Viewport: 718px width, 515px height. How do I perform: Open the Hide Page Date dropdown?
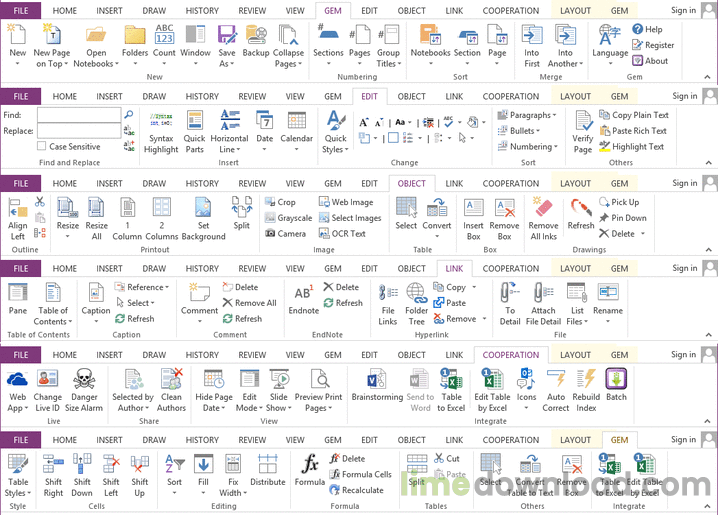pos(213,402)
